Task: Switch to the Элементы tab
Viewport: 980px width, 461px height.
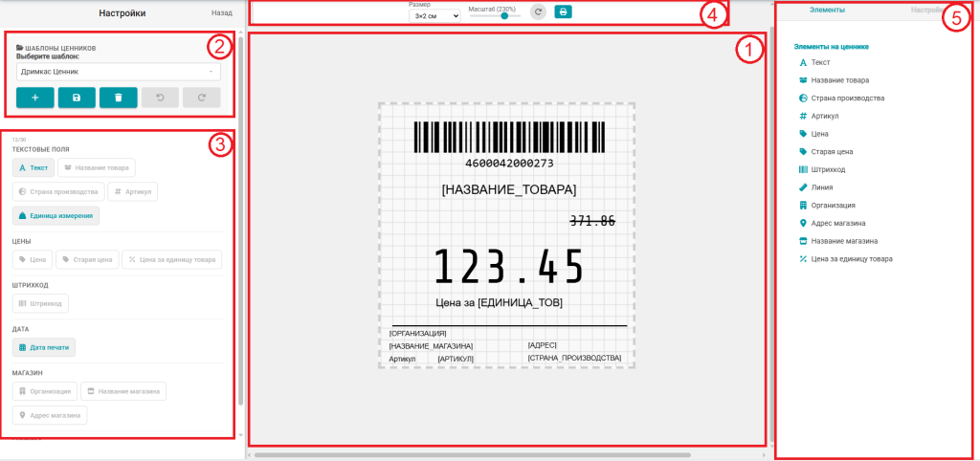Action: (827, 10)
